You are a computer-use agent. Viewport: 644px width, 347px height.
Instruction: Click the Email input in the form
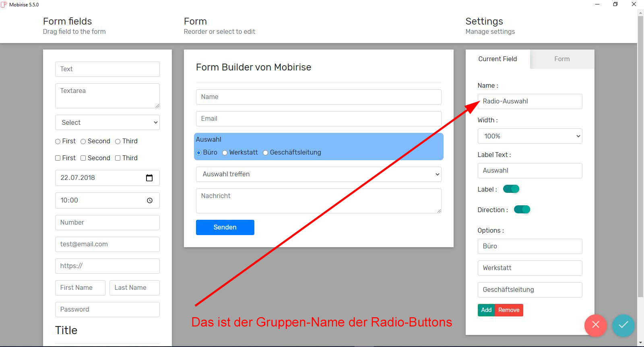point(319,119)
